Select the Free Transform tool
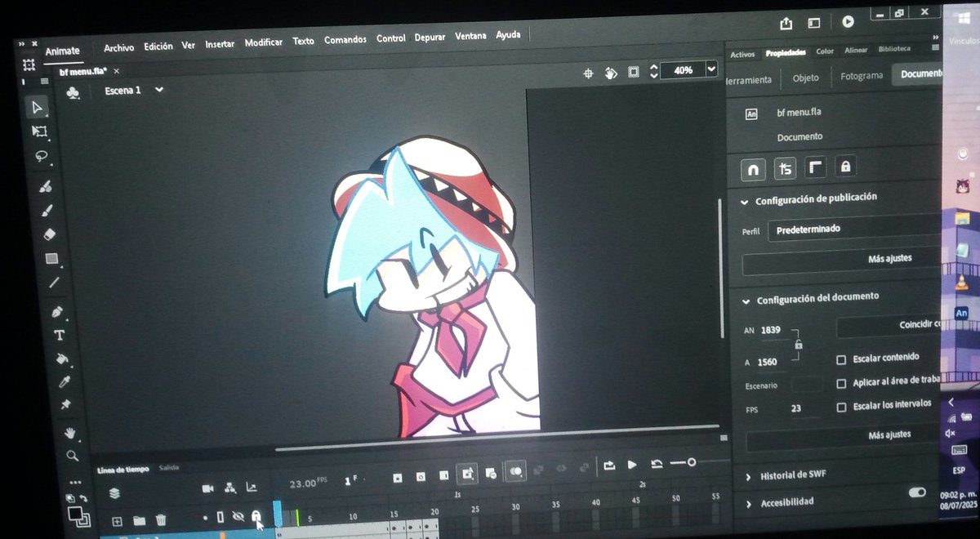980x539 pixels. (39, 131)
